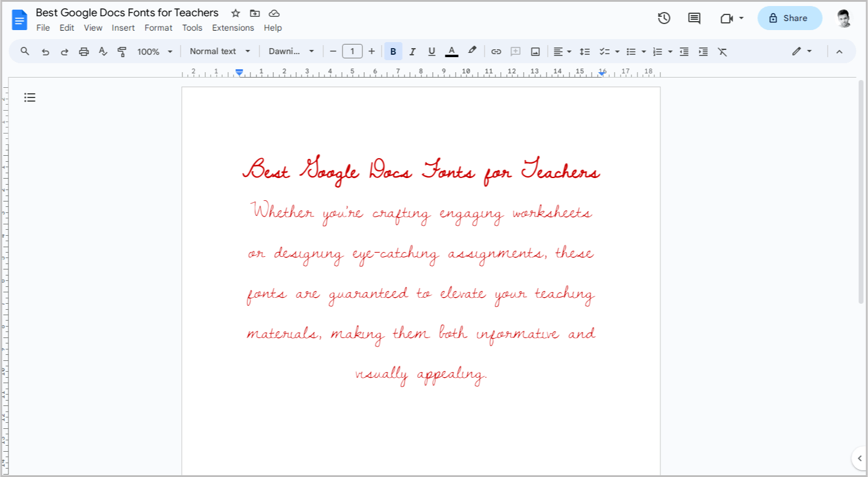
Task: Click the Share button
Action: 790,18
